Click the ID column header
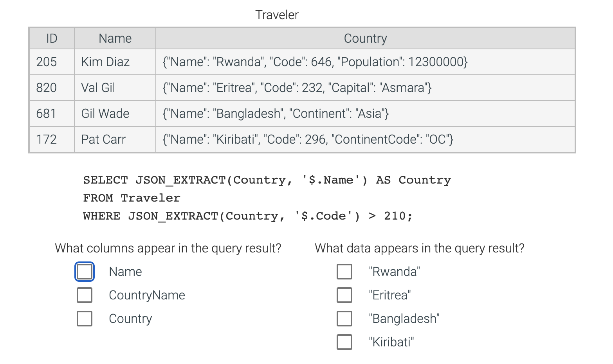The image size is (613, 364). point(51,38)
